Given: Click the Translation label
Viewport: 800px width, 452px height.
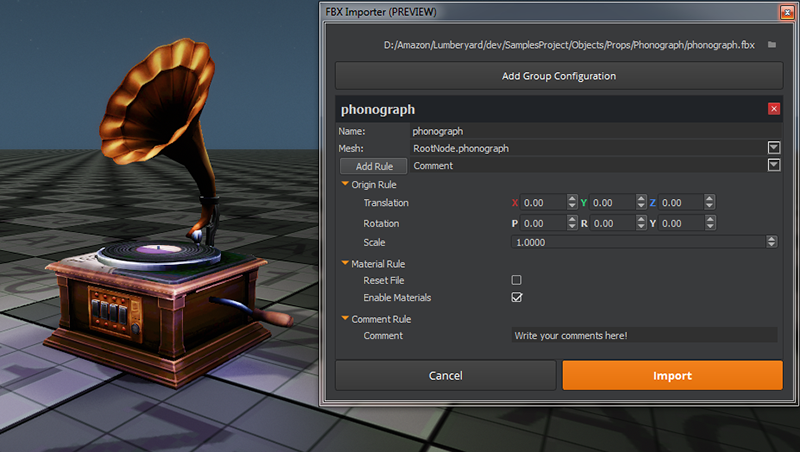Looking at the screenshot, I should (386, 203).
